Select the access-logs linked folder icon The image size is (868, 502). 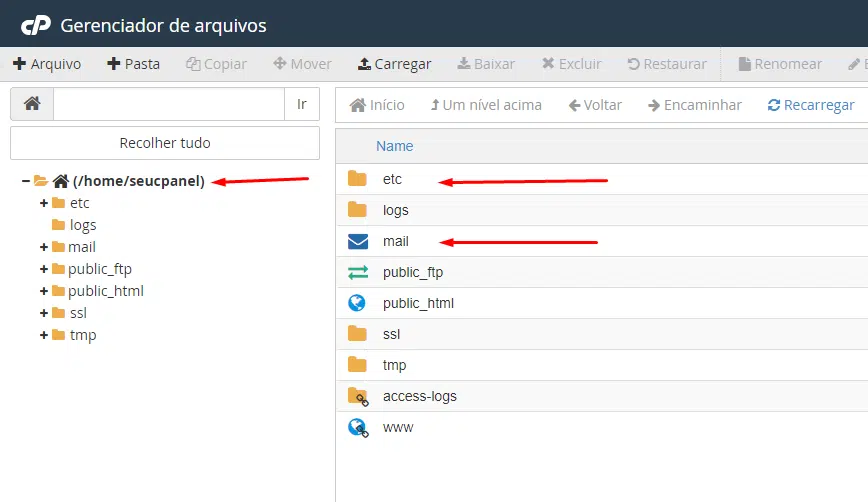358,396
